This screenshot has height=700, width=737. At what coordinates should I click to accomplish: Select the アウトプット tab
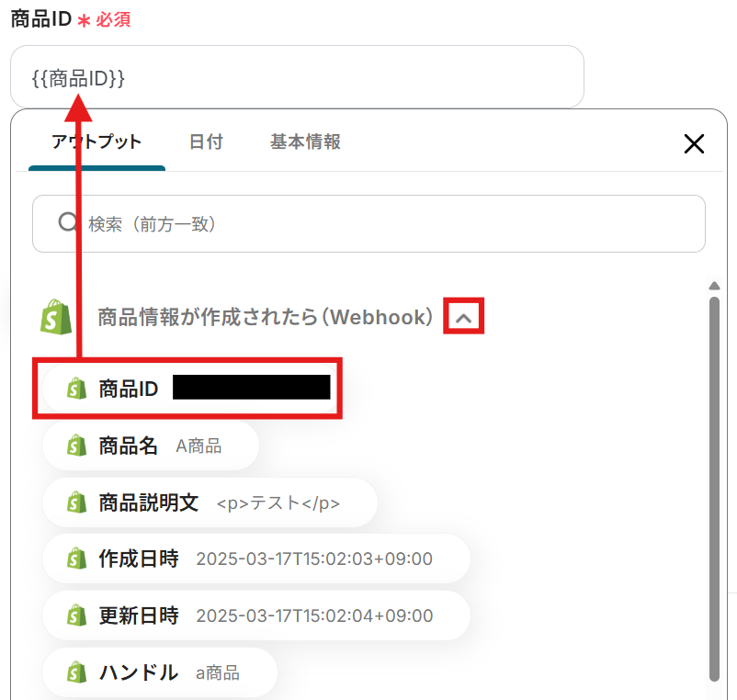point(96,141)
